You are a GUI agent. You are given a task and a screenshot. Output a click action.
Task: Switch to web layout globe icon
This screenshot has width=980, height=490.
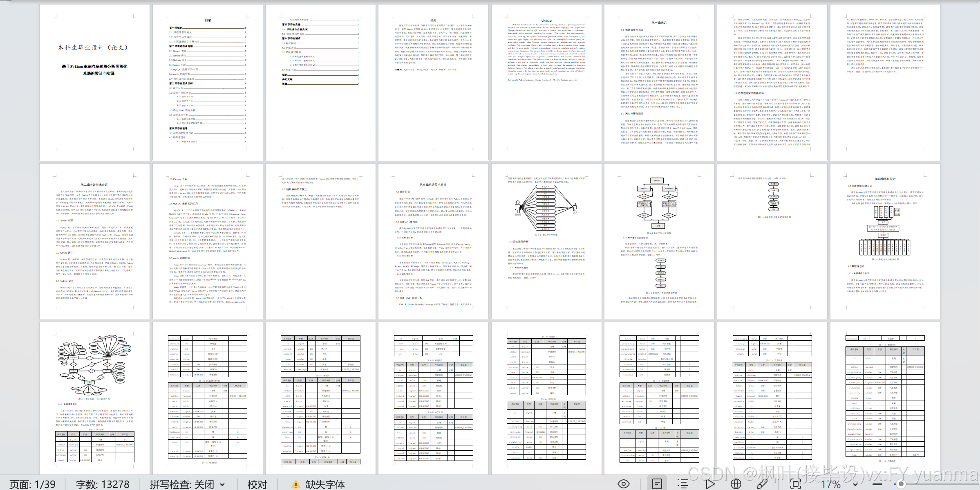[x=736, y=484]
